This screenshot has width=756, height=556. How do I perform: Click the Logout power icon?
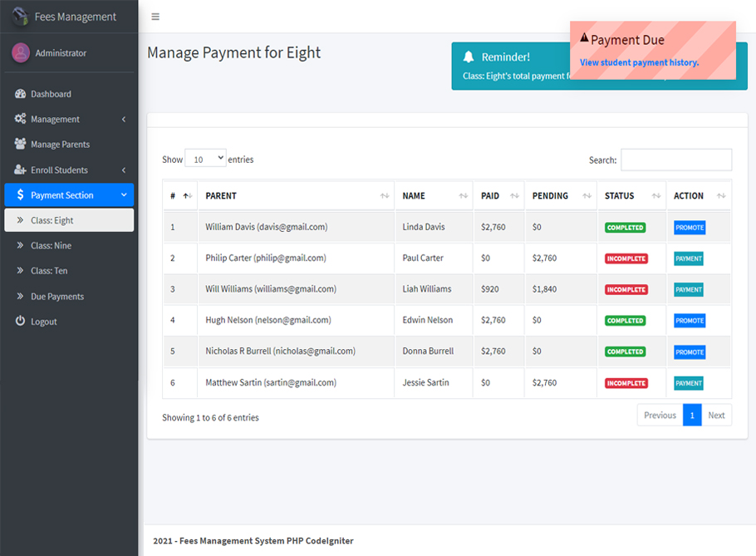[x=20, y=321]
